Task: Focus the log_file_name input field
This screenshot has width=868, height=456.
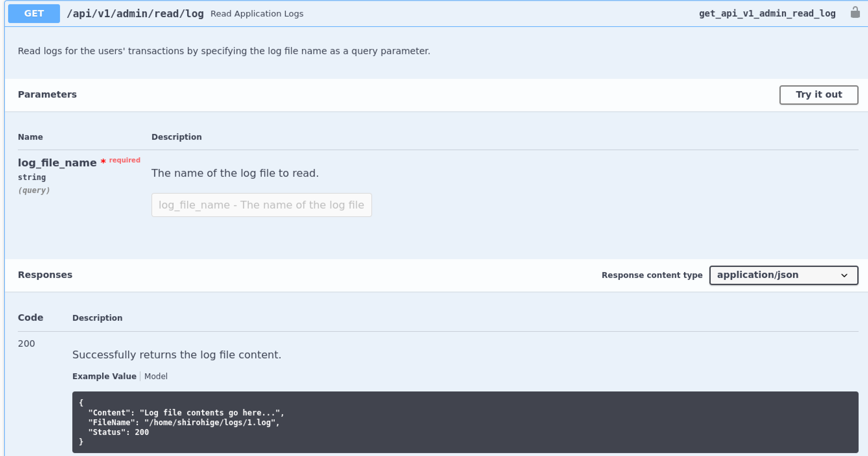Action: point(261,205)
